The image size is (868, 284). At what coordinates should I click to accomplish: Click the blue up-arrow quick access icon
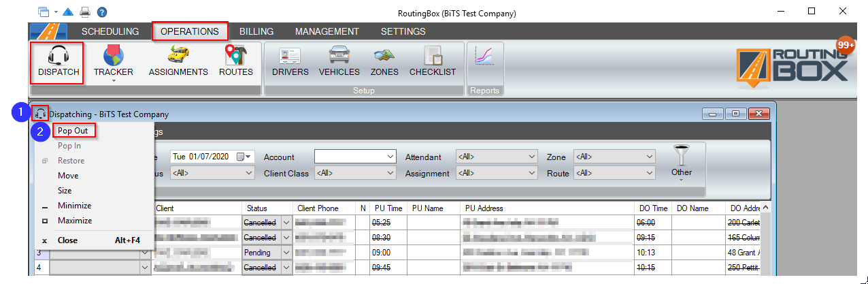click(67, 12)
